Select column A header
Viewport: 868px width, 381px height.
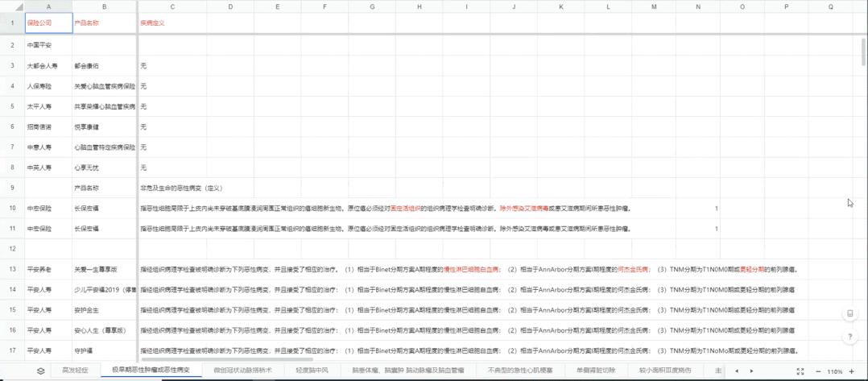point(48,6)
